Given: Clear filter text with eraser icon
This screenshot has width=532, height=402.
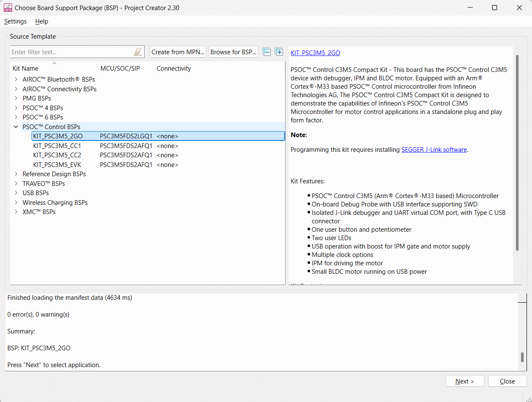Looking at the screenshot, I should click(138, 52).
